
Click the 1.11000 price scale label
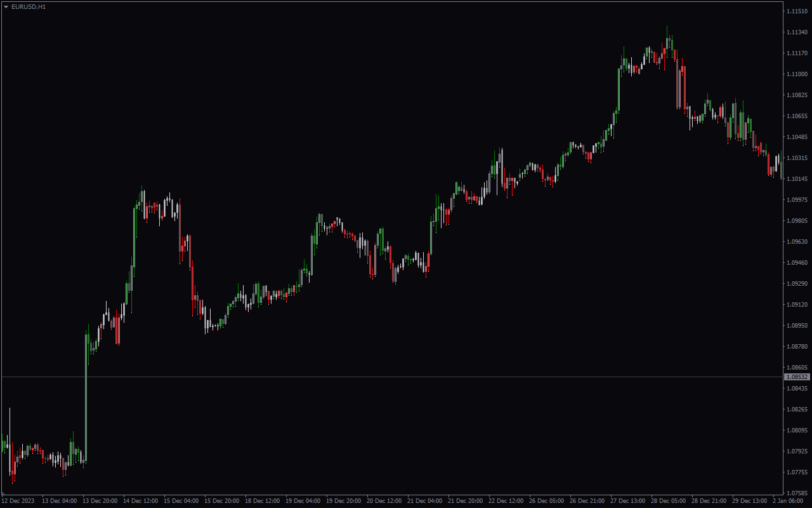pos(797,74)
